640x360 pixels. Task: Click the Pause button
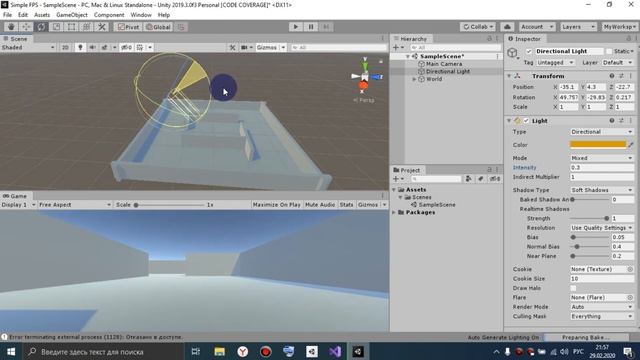coord(311,27)
